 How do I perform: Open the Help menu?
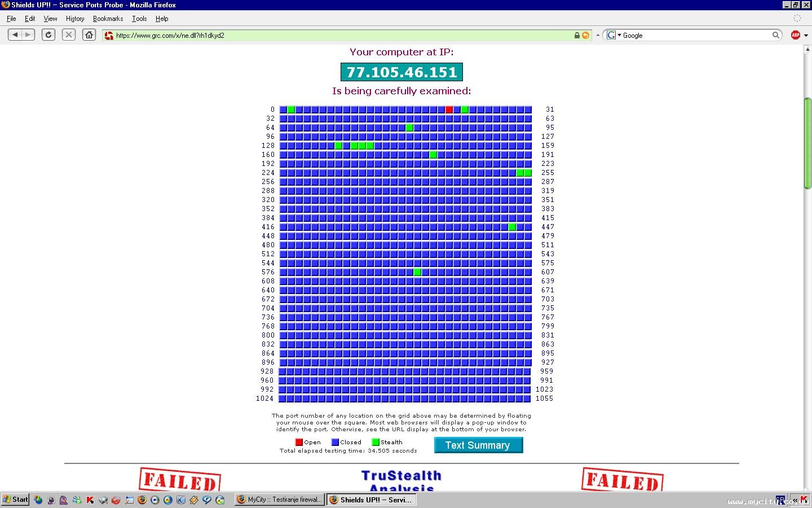(162, 19)
